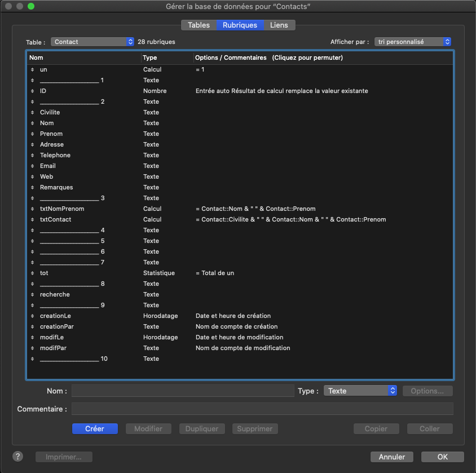Confirm the dialog with OK

(442, 457)
